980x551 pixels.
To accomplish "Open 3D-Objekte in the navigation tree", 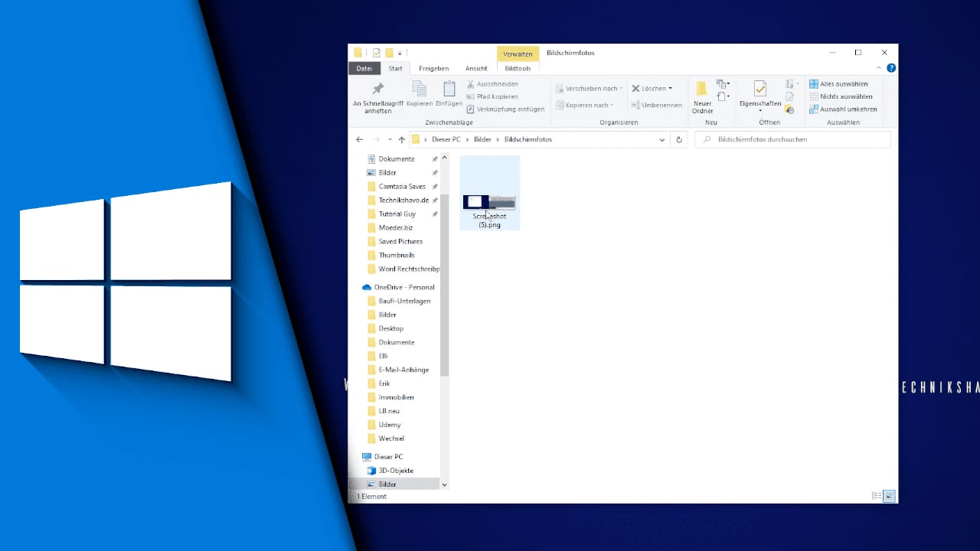I will 396,471.
